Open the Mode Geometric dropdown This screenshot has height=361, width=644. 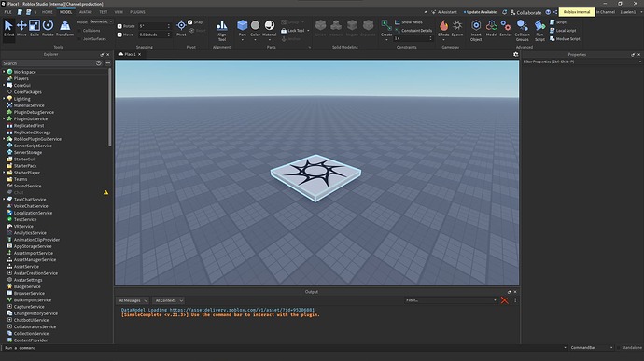pyautogui.click(x=101, y=21)
